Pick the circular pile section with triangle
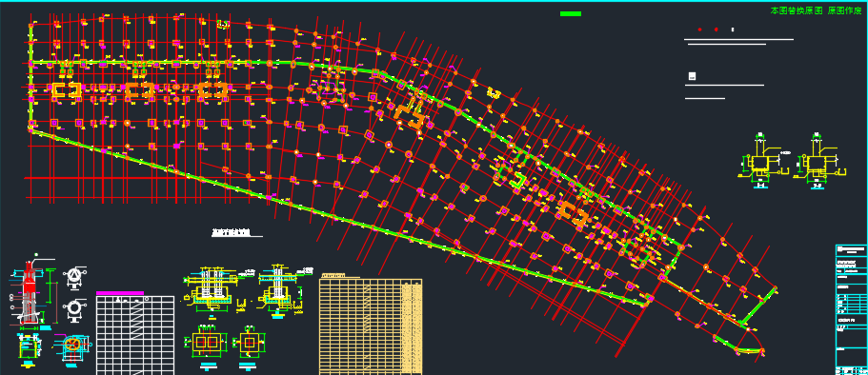Image resolution: width=868 pixels, height=375 pixels. [x=74, y=278]
